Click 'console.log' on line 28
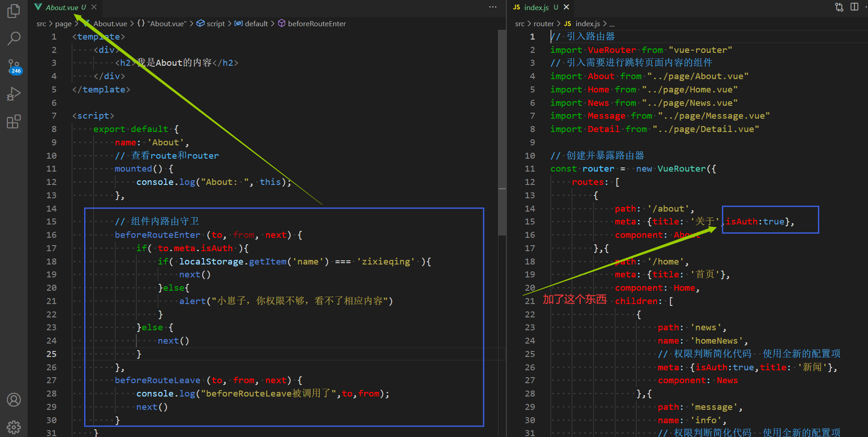 166,394
